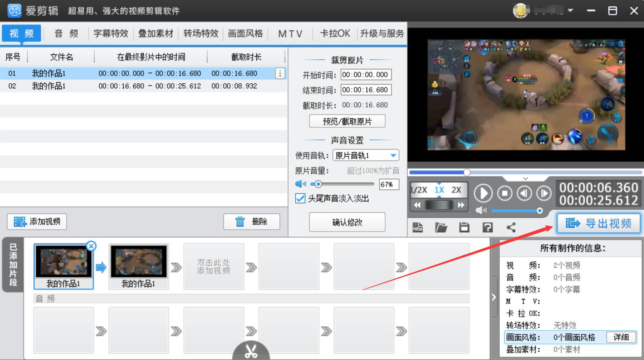Mute the preview volume speaker icon

click(x=481, y=210)
